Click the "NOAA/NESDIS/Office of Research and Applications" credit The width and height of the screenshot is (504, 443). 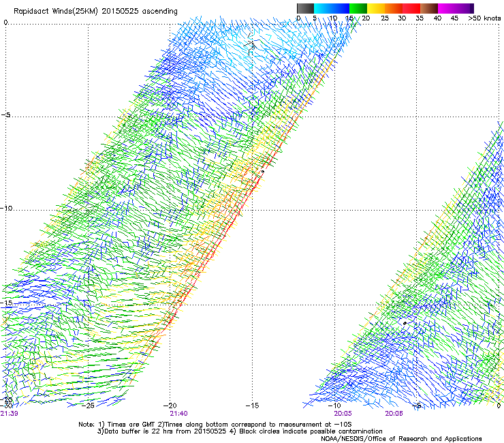coord(401,439)
